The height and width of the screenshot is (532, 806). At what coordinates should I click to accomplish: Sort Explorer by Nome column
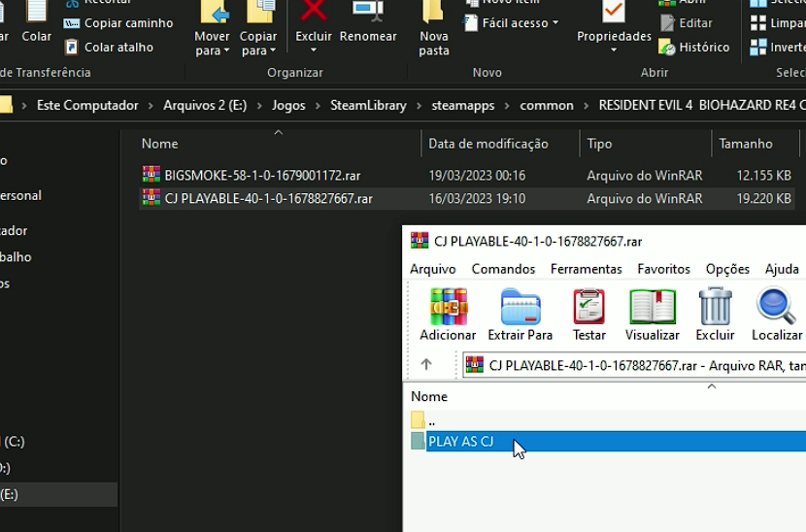160,144
